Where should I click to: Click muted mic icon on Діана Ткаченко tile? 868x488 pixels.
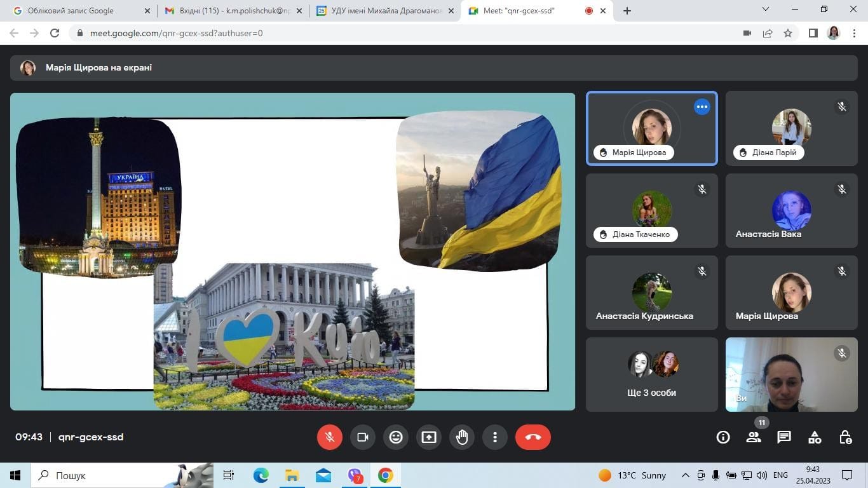point(702,189)
